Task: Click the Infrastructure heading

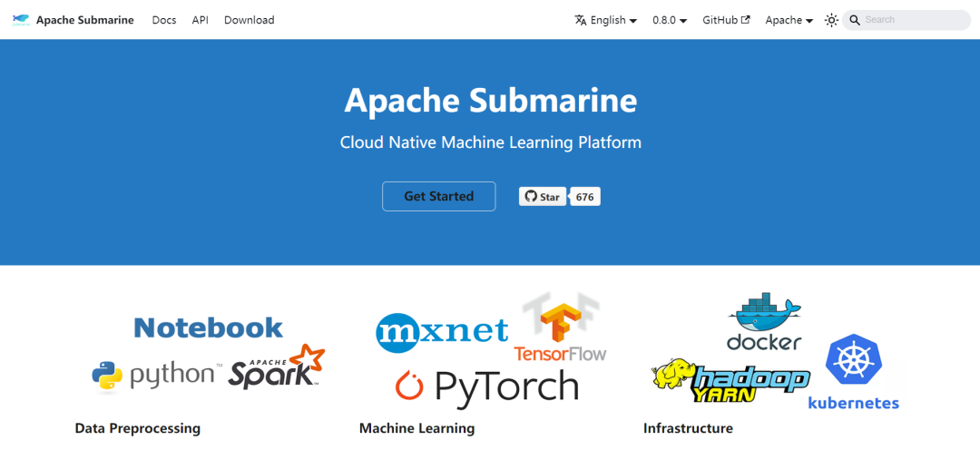Action: tap(688, 429)
